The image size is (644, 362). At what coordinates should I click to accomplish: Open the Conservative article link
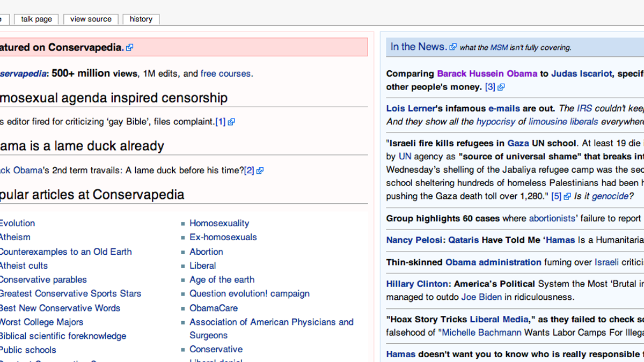pos(216,349)
